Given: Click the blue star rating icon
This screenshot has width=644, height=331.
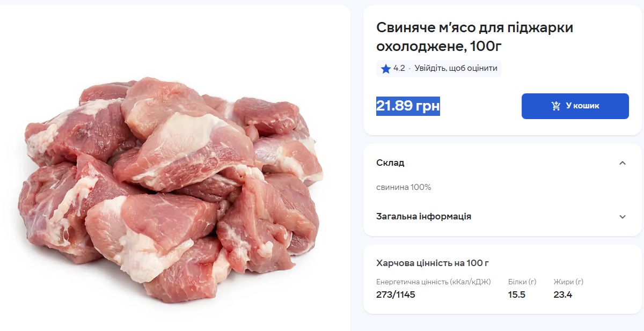Looking at the screenshot, I should tap(385, 69).
